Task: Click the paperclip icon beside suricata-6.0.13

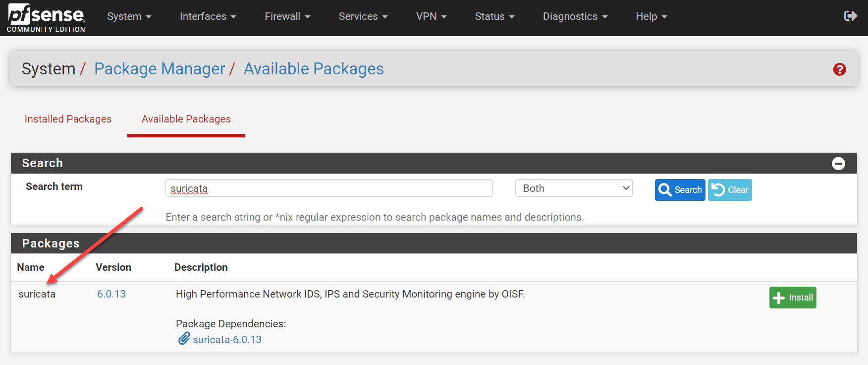Action: [184, 339]
